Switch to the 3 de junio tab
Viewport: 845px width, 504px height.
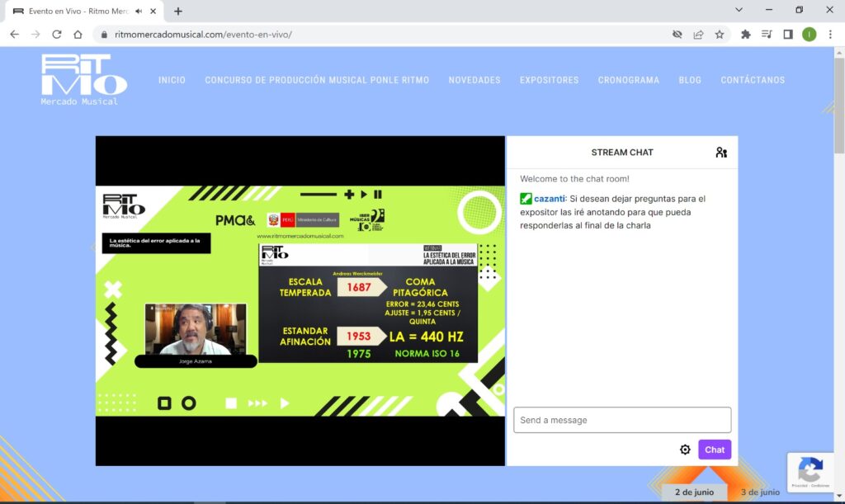(x=760, y=492)
